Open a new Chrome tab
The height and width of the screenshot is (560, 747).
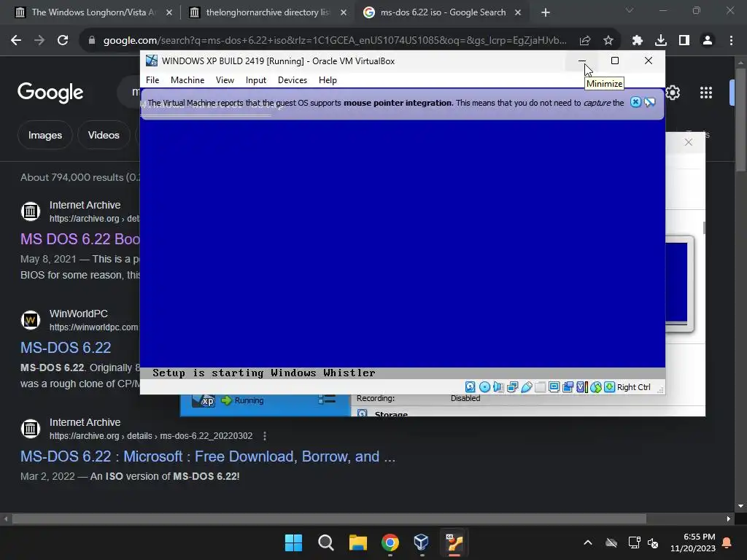tap(546, 12)
